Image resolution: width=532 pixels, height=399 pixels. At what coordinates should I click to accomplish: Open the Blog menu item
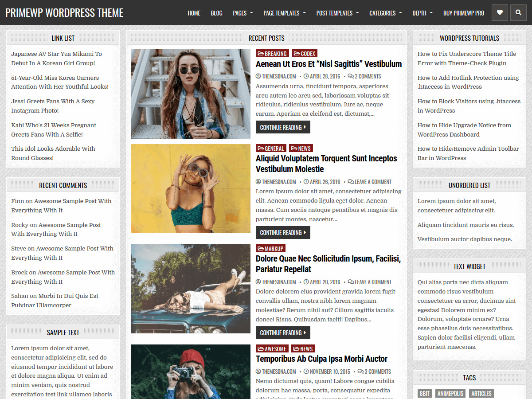click(216, 13)
